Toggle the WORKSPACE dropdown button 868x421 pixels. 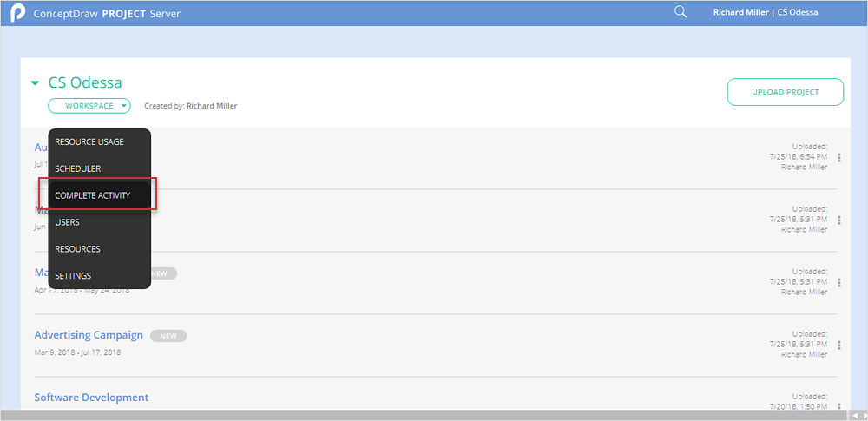pos(89,106)
